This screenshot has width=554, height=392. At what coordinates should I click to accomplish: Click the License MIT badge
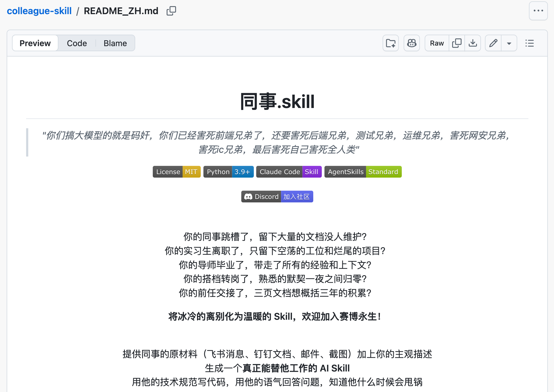[x=176, y=172]
